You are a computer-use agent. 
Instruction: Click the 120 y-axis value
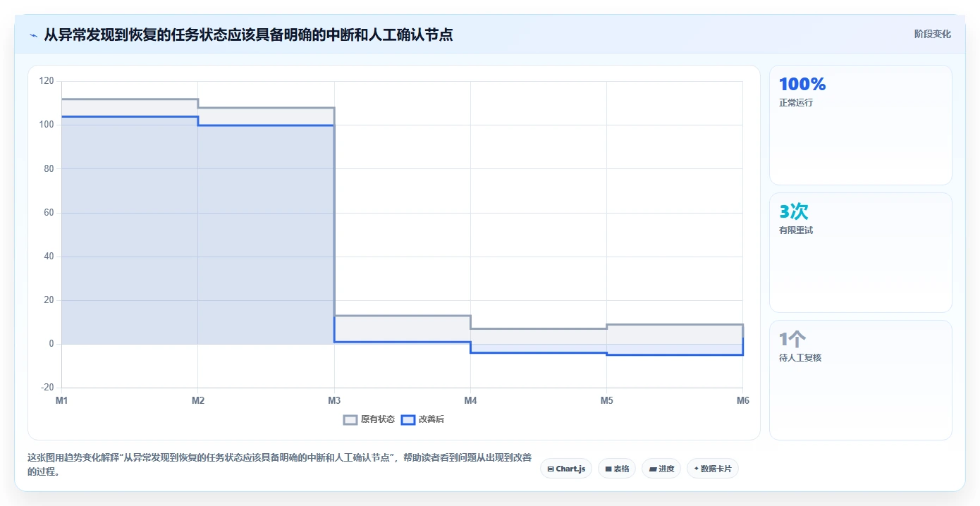[47, 81]
